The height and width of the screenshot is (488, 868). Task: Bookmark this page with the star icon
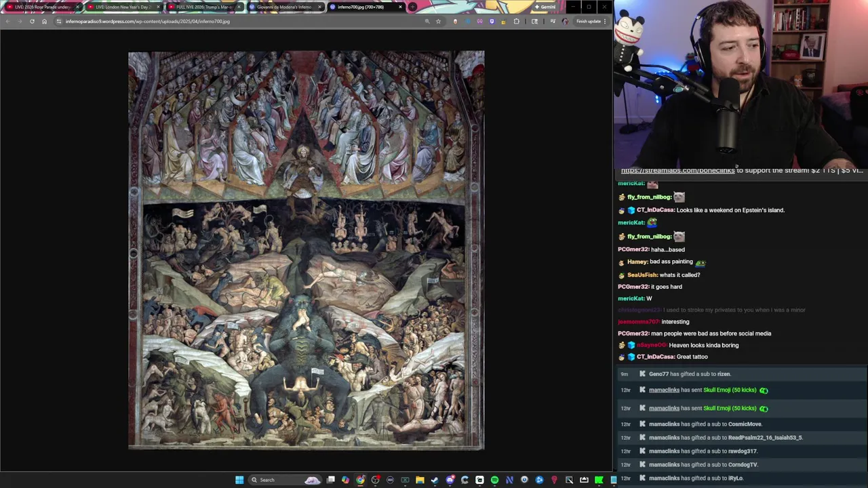click(x=438, y=21)
